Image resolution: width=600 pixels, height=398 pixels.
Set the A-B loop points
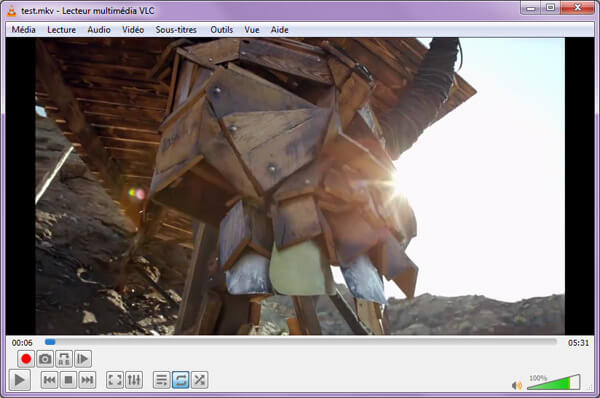[64, 359]
